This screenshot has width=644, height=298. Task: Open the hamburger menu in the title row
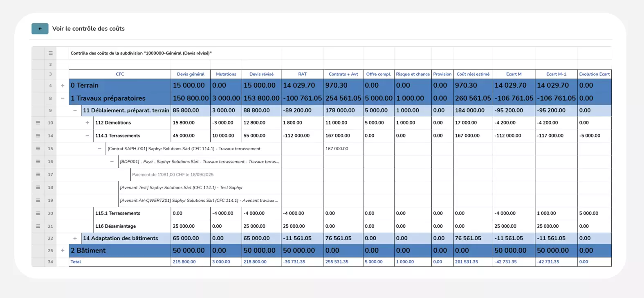pos(51,53)
